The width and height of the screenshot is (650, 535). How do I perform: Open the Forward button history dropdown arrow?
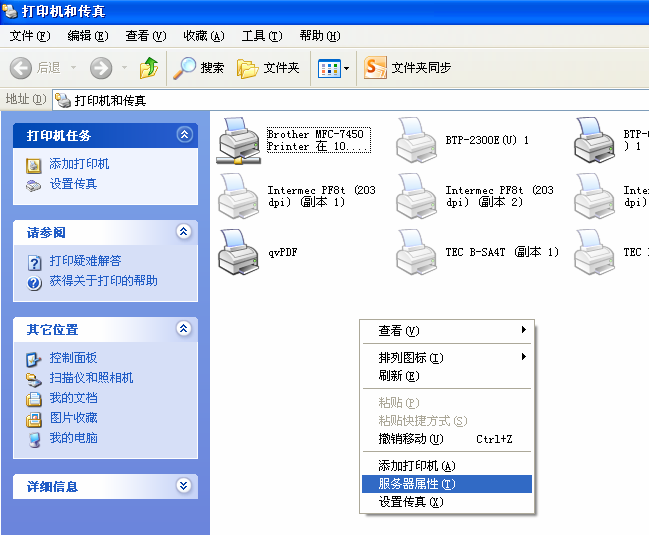[x=124, y=67]
